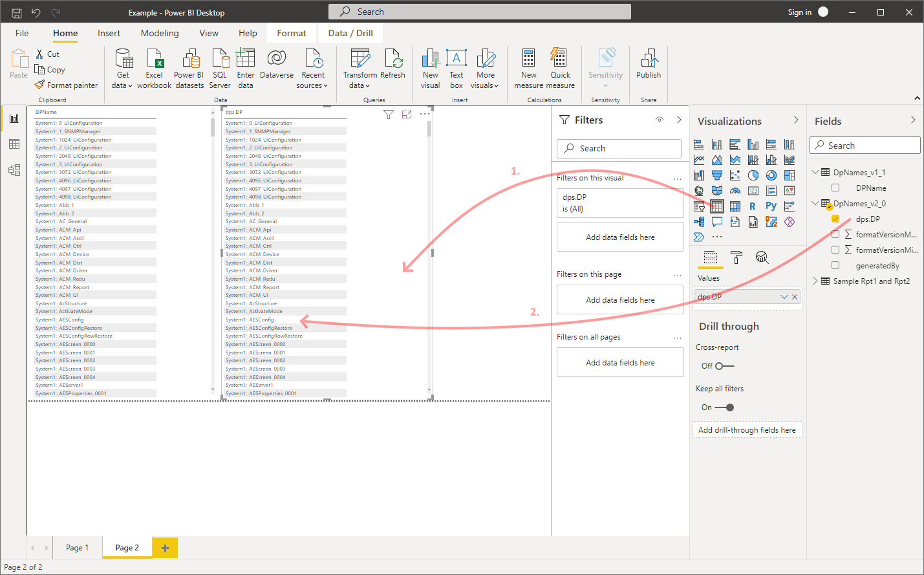Screen dimensions: 924x575
Task: Collapse the Filters pane chevron
Action: [679, 120]
